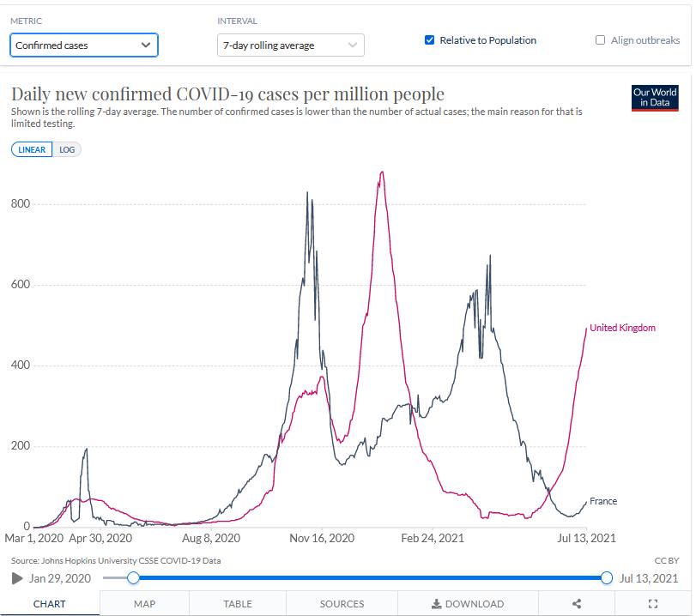Select the France line label
The height and width of the screenshot is (616, 696).
pos(603,501)
